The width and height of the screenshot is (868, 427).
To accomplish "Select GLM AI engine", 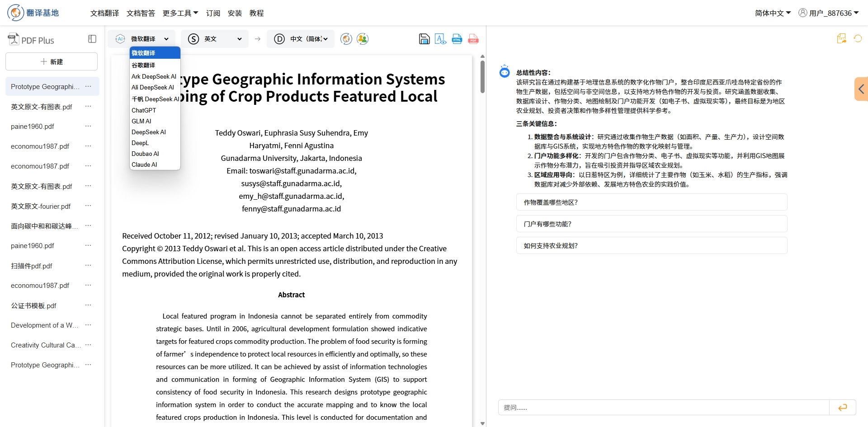I will pos(155,121).
